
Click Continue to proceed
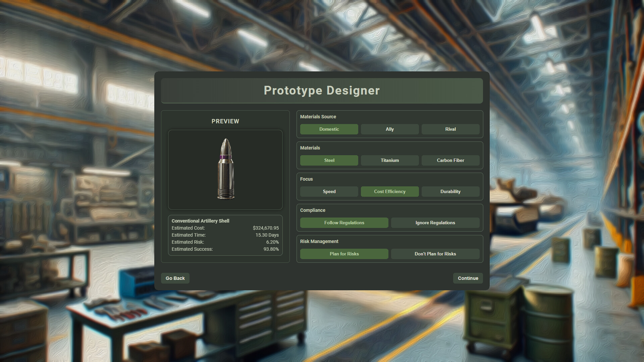pyautogui.click(x=468, y=278)
